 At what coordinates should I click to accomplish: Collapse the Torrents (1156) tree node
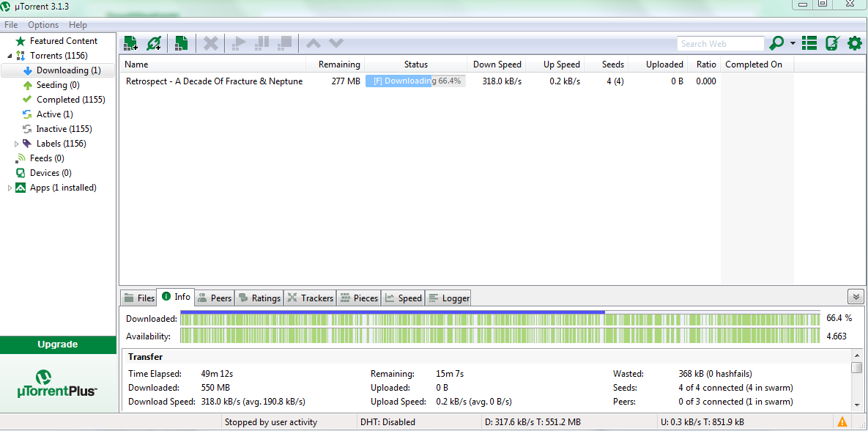10,56
